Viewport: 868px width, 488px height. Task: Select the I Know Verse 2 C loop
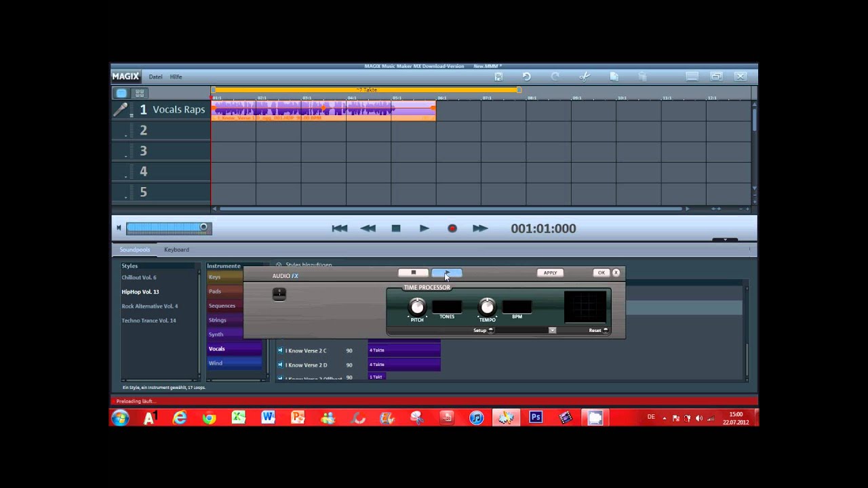pos(306,350)
